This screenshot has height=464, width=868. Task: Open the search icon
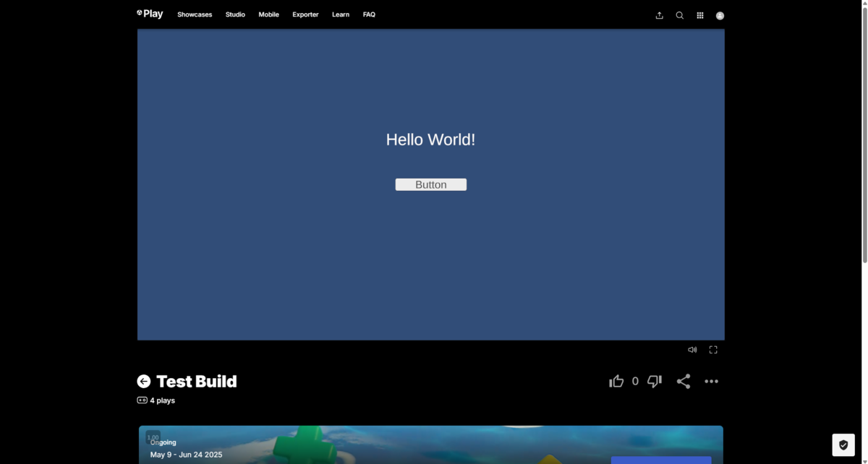point(679,15)
